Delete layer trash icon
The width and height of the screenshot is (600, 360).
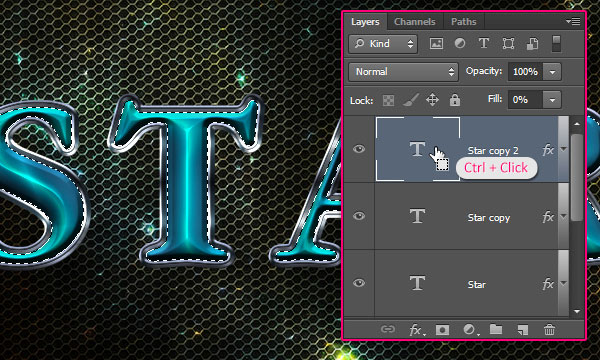549,329
